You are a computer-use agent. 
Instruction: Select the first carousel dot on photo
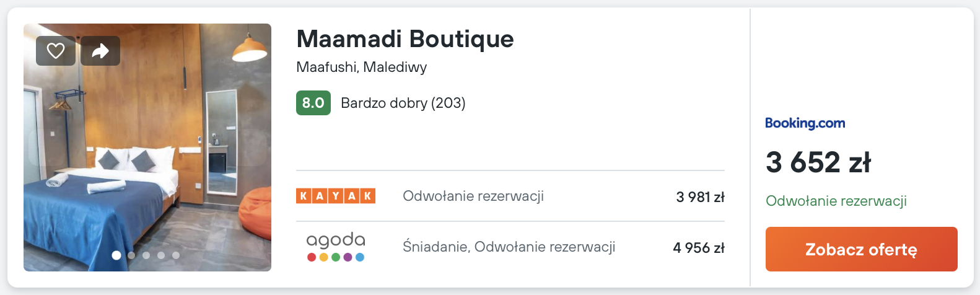point(116,255)
